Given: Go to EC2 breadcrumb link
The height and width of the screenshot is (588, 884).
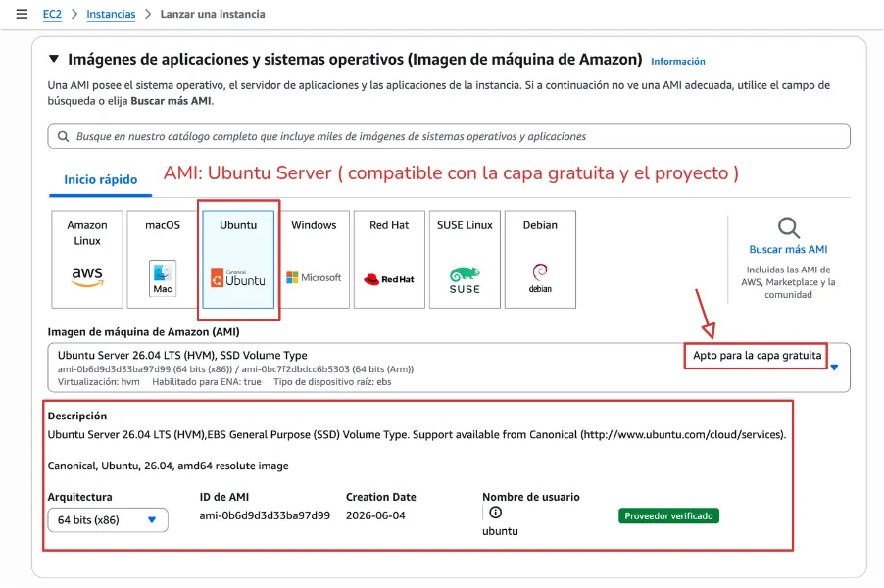Looking at the screenshot, I should (x=52, y=14).
